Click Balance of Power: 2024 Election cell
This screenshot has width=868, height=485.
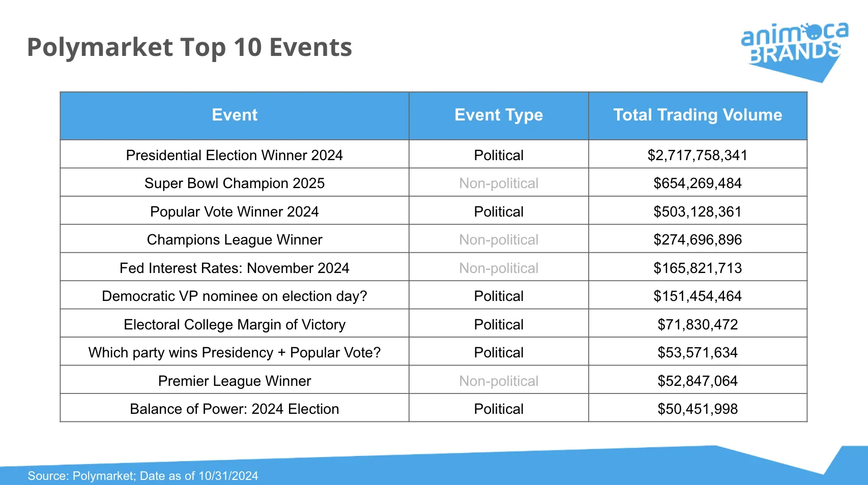tap(235, 409)
